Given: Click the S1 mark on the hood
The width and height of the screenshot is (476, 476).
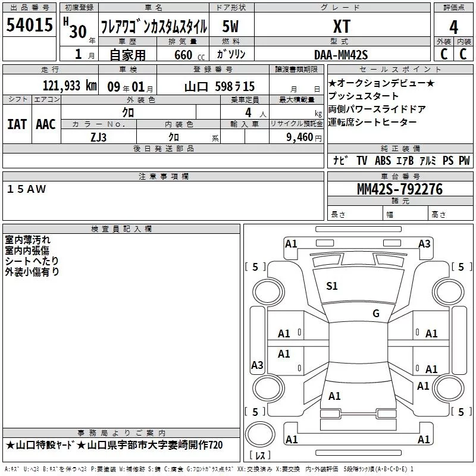Looking at the screenshot, I should pyautogui.click(x=332, y=286).
